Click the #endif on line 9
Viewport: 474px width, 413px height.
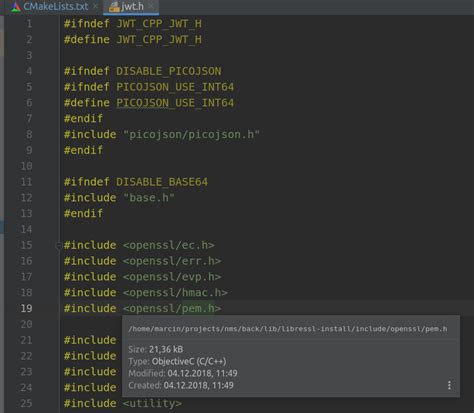pyautogui.click(x=83, y=150)
